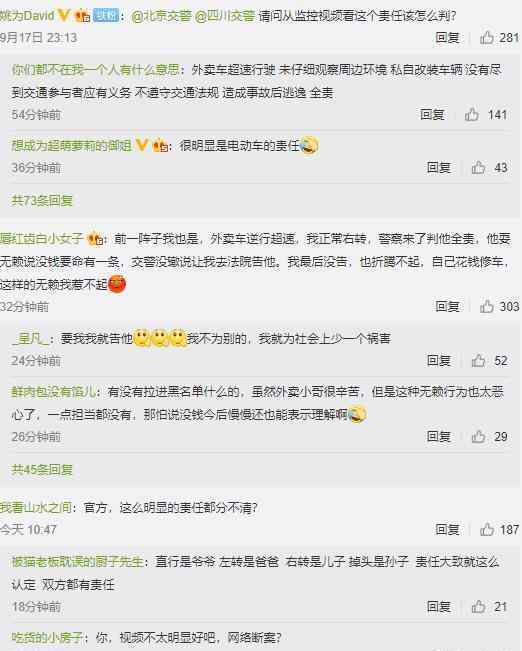This screenshot has height=651, width=522.
Task: Reply to the 54分钟前 comment
Action: coord(432,114)
